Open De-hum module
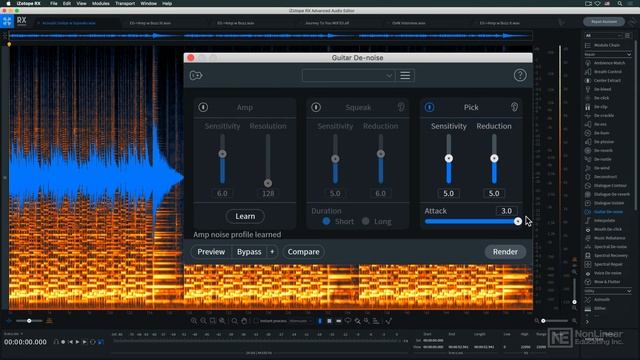This screenshot has width=640, height=360. click(x=597, y=133)
